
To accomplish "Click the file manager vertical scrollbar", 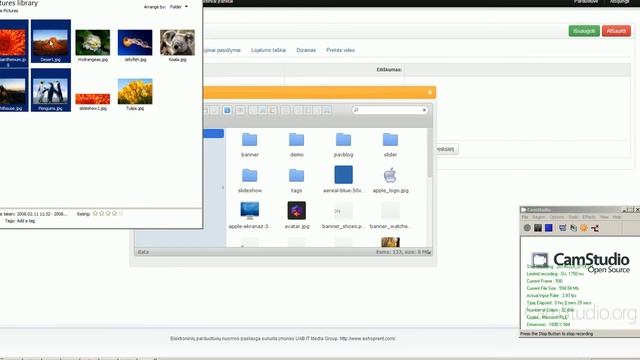I will [429, 153].
